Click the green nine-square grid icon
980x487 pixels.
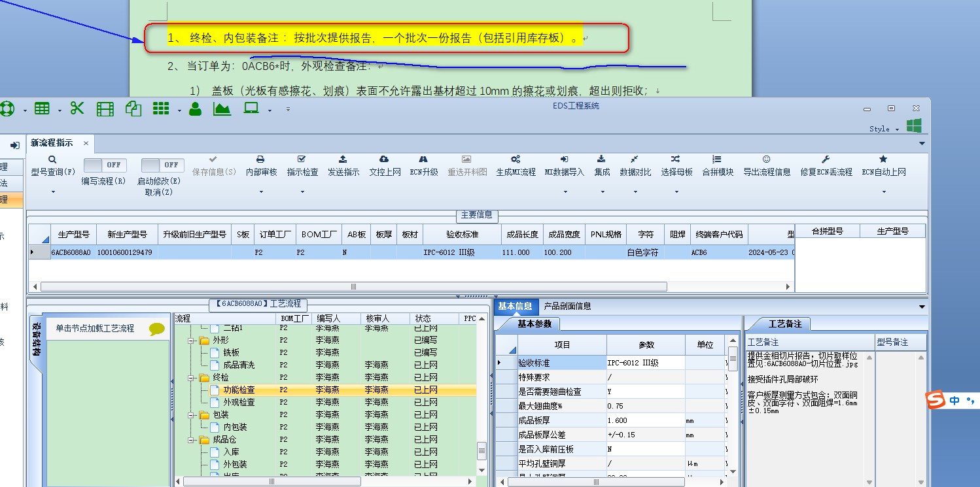coord(162,109)
